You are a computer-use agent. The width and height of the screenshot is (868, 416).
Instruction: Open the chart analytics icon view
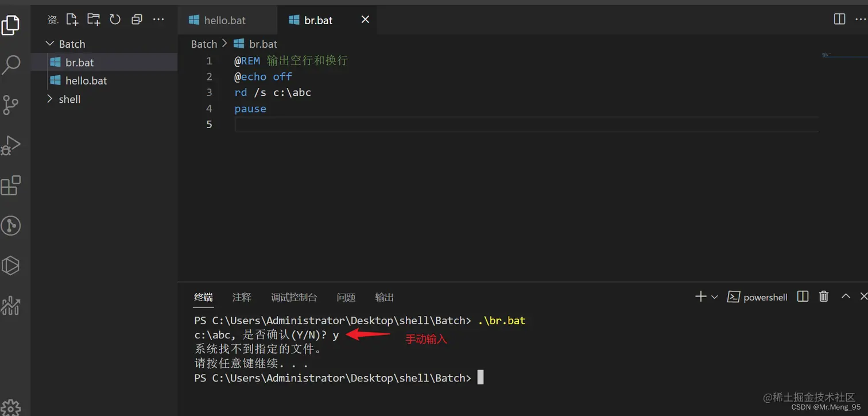point(10,305)
